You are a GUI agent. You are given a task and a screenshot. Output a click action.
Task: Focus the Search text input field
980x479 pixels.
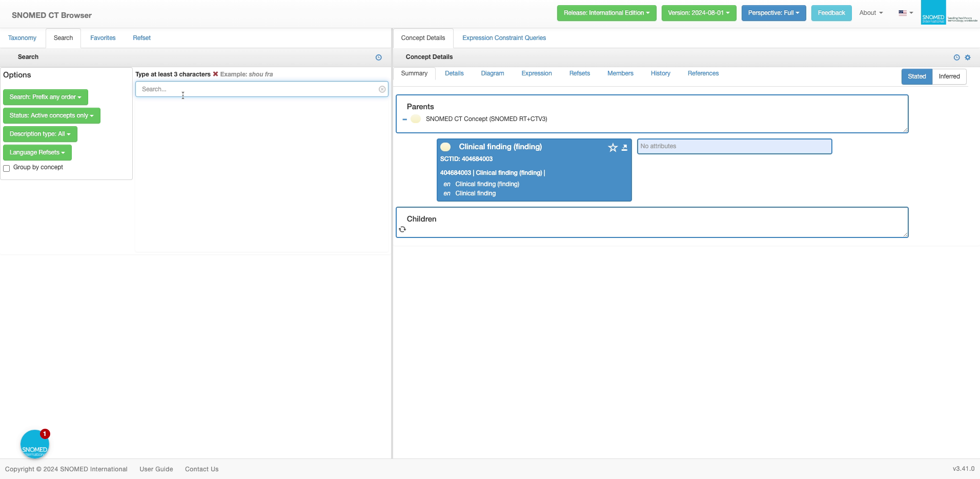pyautogui.click(x=256, y=89)
